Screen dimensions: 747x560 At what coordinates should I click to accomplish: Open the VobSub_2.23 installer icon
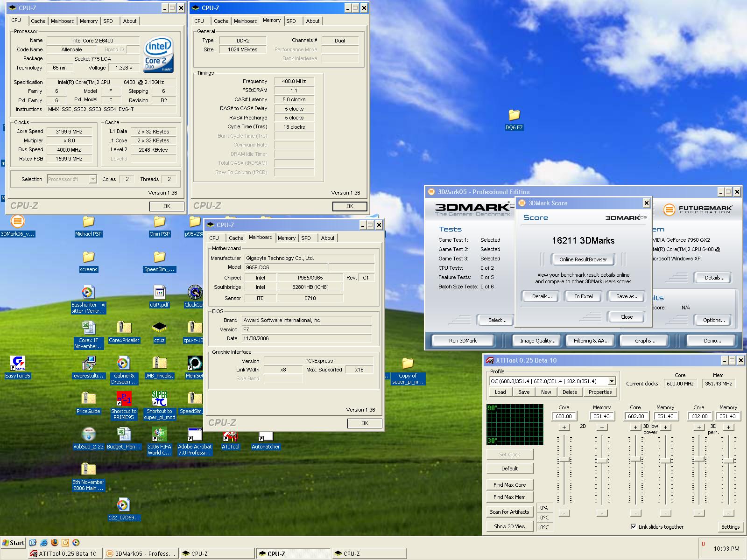[88, 434]
